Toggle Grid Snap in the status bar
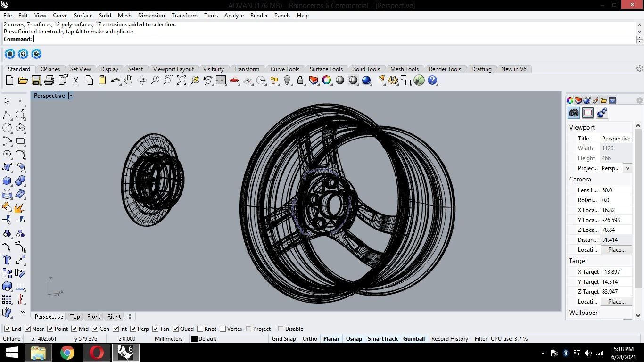Screen dimensions: 644x362 [284, 339]
